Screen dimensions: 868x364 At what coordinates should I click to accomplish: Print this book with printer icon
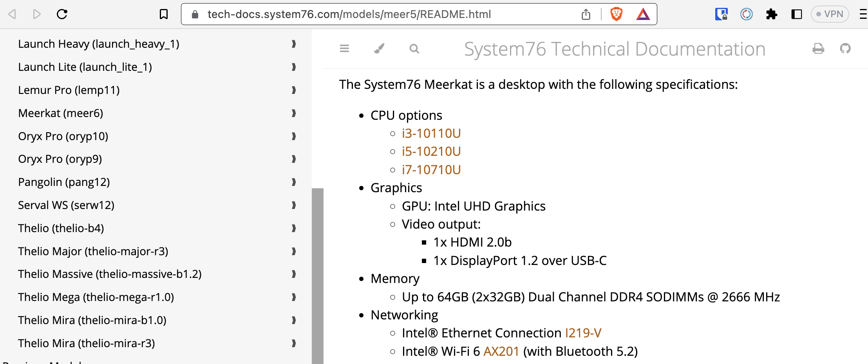coord(818,49)
